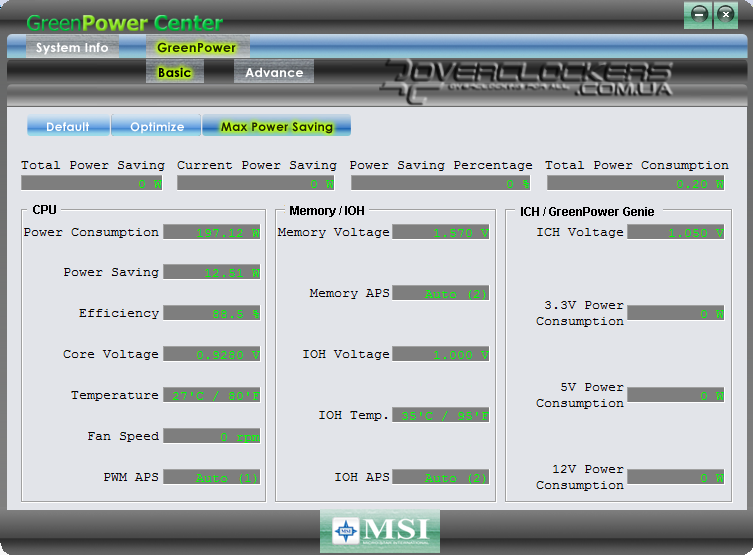753x555 pixels.
Task: Click the ICH / GreenPower Genie heading
Action: tap(587, 212)
